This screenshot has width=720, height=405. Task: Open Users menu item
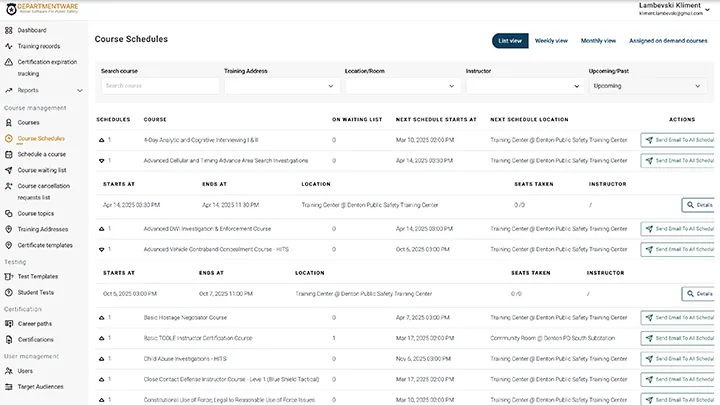25,371
